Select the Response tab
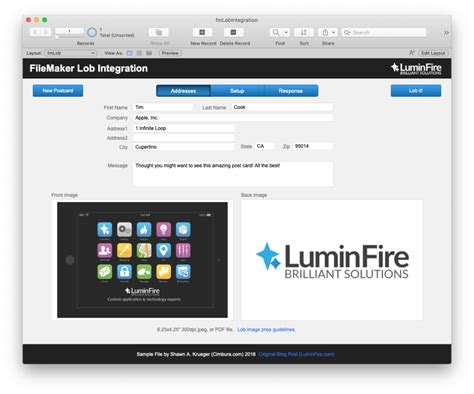The width and height of the screenshot is (474, 394). tap(291, 91)
